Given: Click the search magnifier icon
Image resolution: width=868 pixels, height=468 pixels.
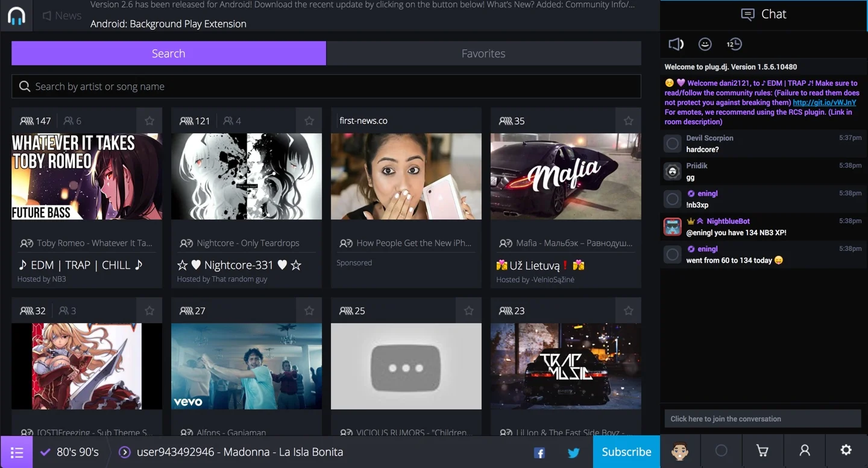Looking at the screenshot, I should coord(25,86).
